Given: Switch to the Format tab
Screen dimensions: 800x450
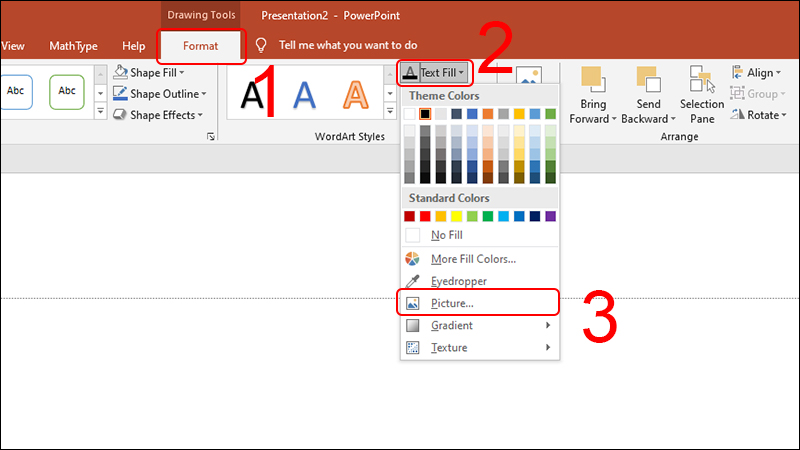Looking at the screenshot, I should 201,46.
